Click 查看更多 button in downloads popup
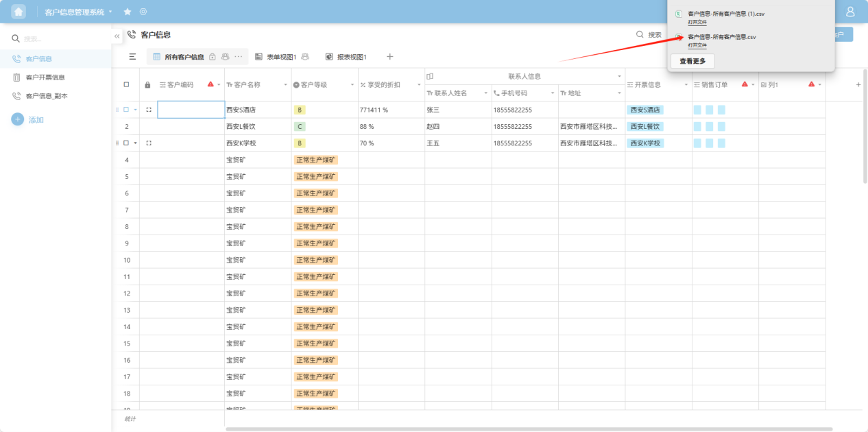The height and width of the screenshot is (432, 868). pyautogui.click(x=692, y=61)
